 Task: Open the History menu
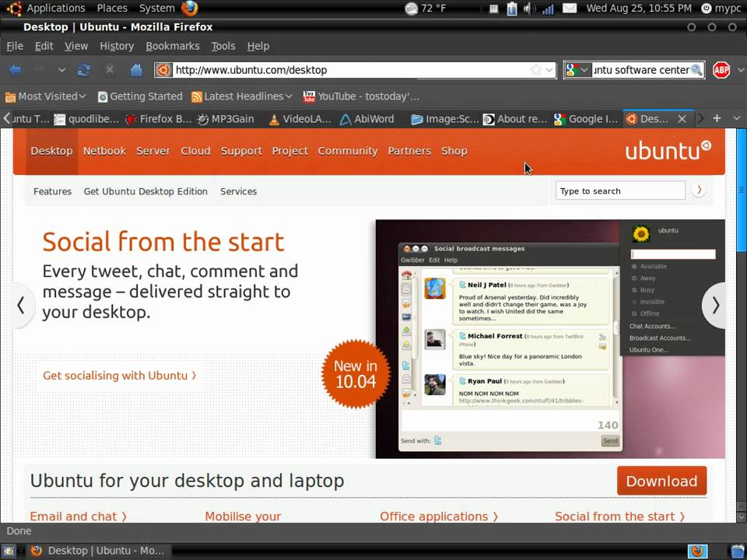click(x=117, y=46)
